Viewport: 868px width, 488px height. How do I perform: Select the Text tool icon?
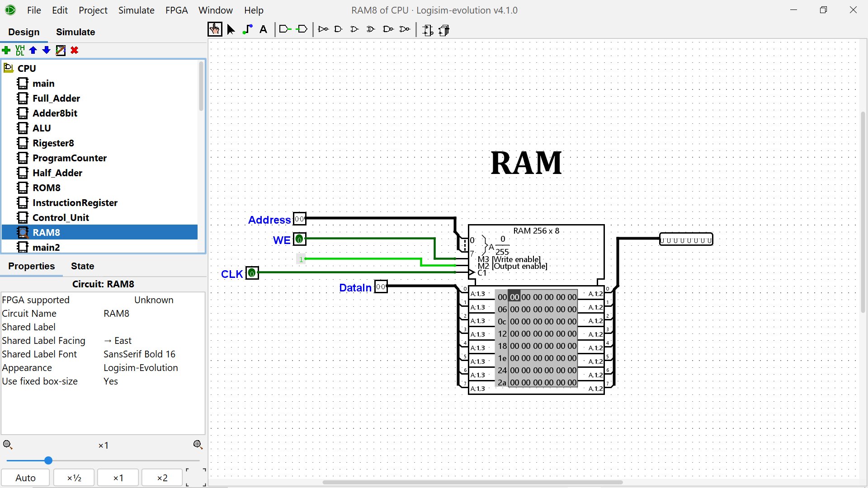pos(264,30)
